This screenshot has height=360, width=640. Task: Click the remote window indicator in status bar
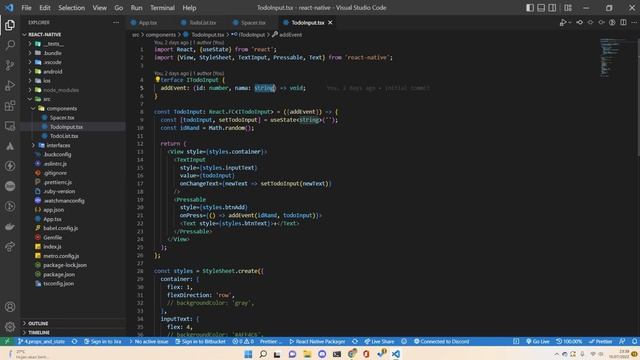(x=7, y=341)
